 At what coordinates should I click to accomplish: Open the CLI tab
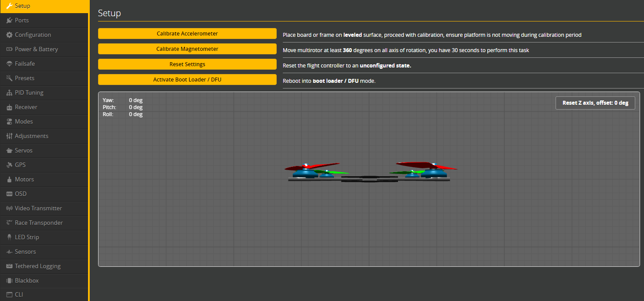pos(19,294)
